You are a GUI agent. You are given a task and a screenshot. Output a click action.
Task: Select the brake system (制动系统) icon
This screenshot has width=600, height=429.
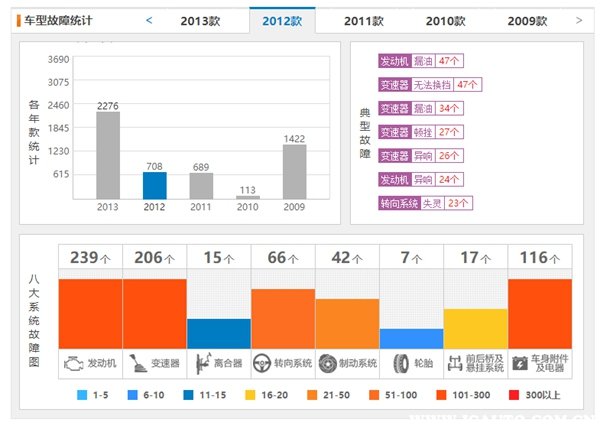point(330,363)
